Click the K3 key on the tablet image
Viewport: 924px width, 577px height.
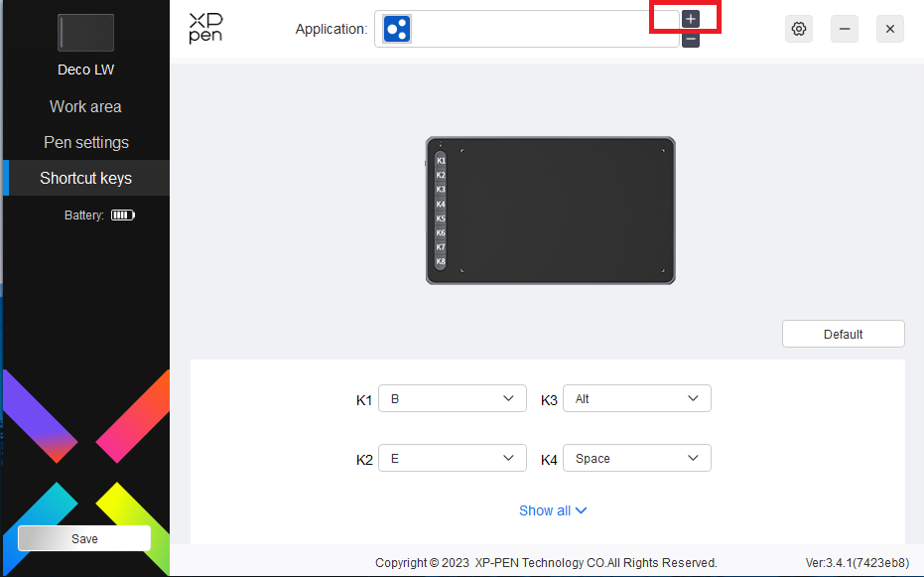pyautogui.click(x=441, y=190)
